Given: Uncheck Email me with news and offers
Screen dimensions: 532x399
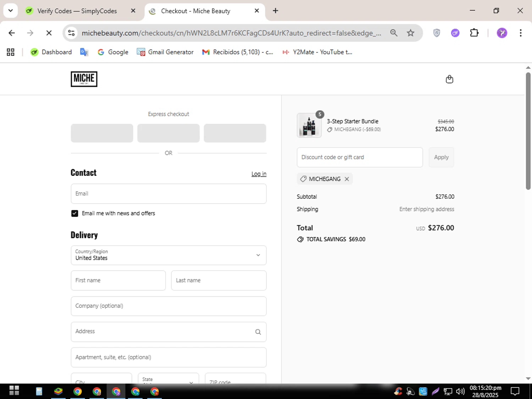Looking at the screenshot, I should pos(74,214).
